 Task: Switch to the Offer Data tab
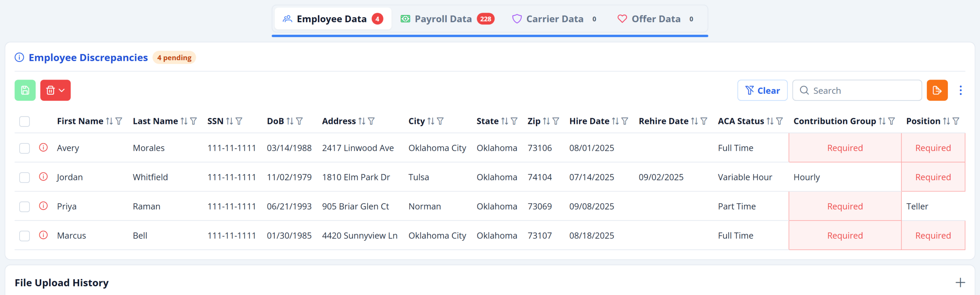click(655, 19)
